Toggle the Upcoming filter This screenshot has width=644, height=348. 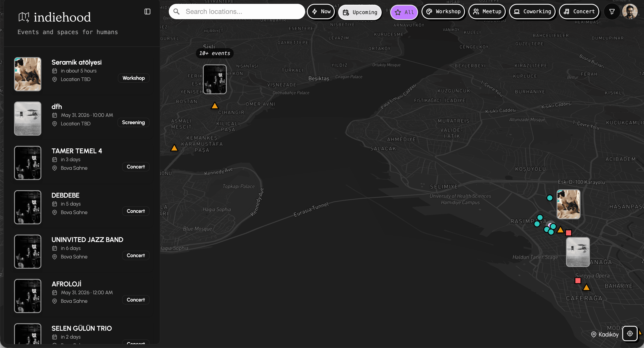coord(360,12)
